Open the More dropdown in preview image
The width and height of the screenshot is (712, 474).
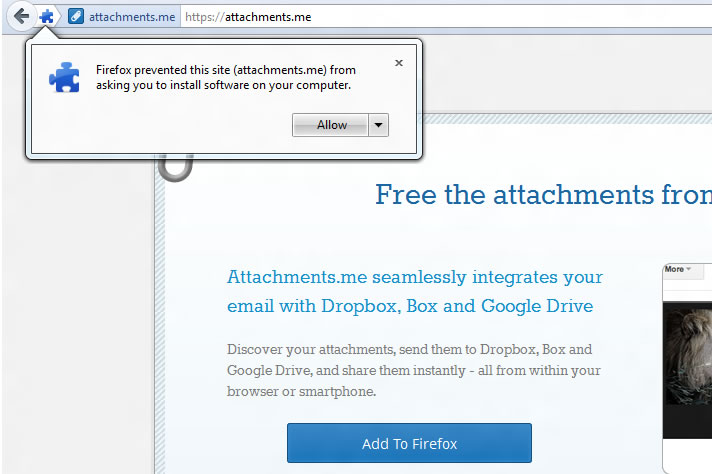(x=678, y=269)
